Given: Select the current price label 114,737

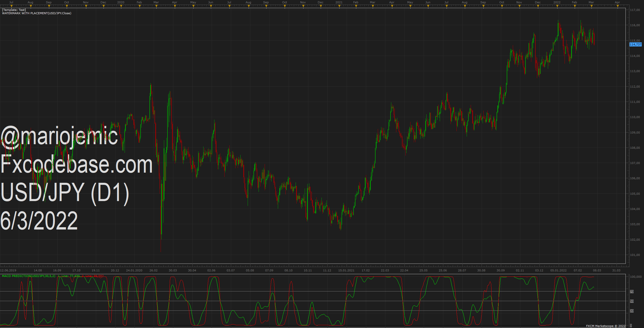Looking at the screenshot, I should pos(636,44).
